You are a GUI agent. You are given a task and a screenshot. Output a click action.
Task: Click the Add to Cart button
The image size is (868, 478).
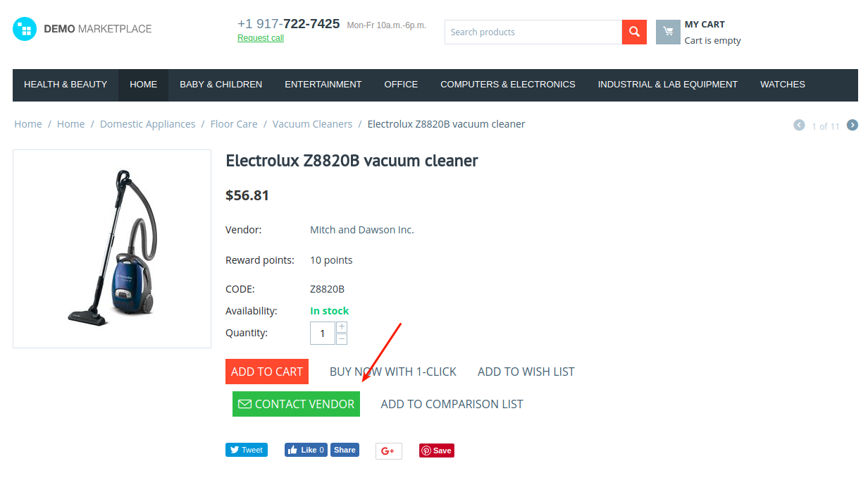click(267, 372)
